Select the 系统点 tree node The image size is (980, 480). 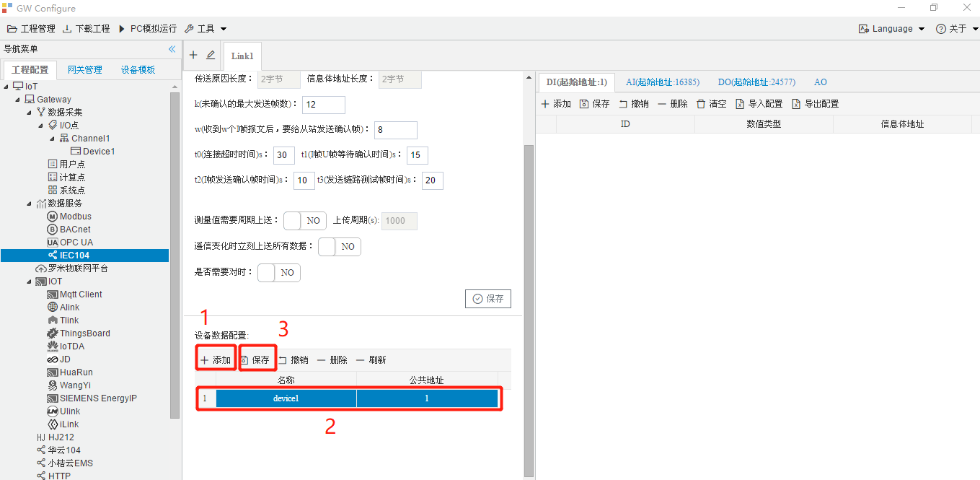click(66, 191)
